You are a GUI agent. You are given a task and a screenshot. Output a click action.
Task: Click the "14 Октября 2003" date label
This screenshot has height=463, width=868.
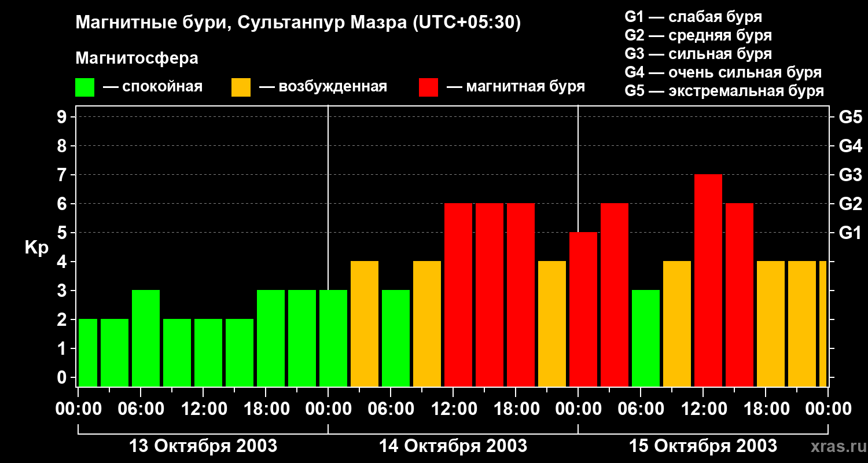tap(453, 446)
